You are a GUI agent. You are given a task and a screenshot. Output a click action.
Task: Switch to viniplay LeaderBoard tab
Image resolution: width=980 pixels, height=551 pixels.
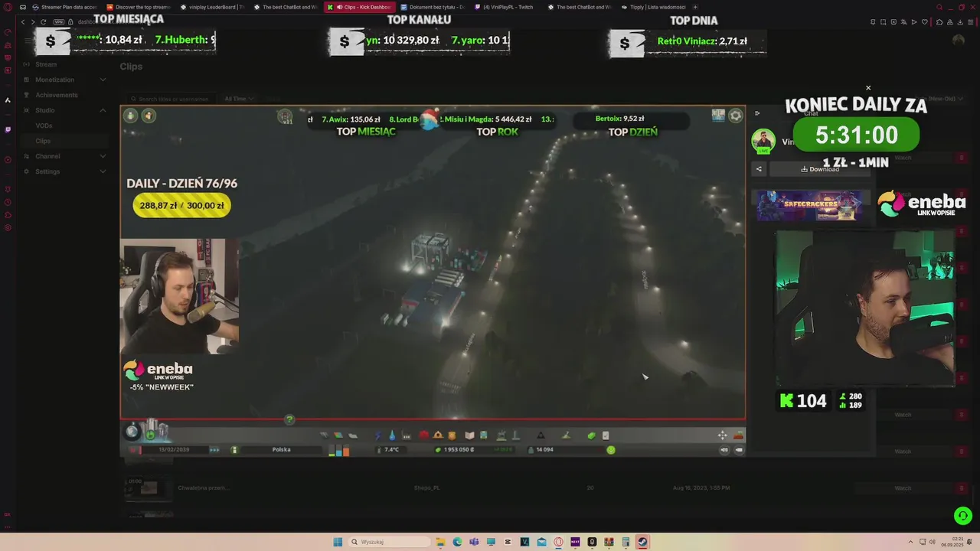tap(212, 7)
